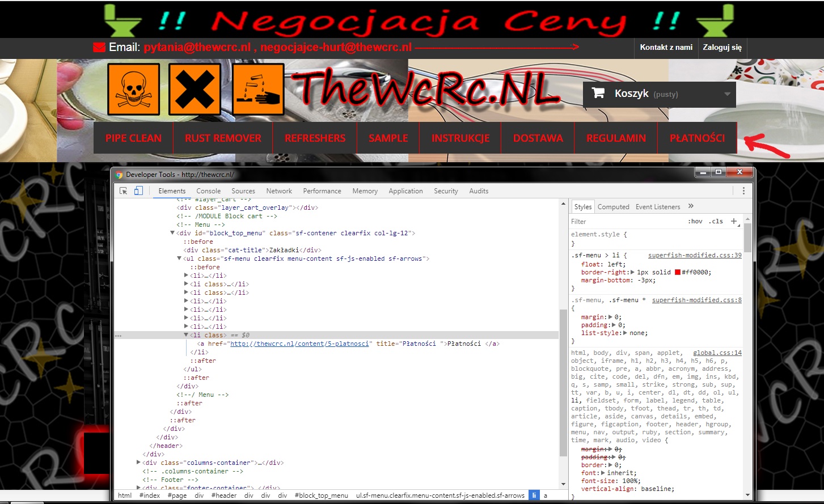Viewport: 824px width, 504px height.
Task: Maximize the Developer Tools window
Action: pyautogui.click(x=719, y=172)
